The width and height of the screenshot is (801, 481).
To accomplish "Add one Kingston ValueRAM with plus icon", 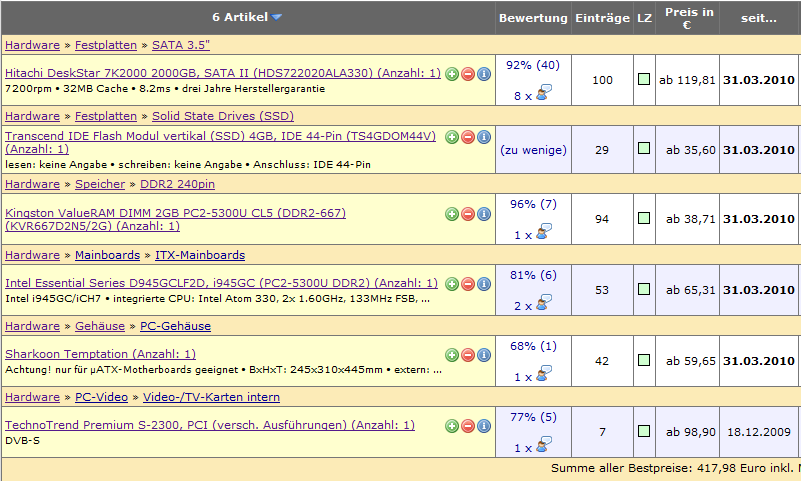I will point(452,214).
